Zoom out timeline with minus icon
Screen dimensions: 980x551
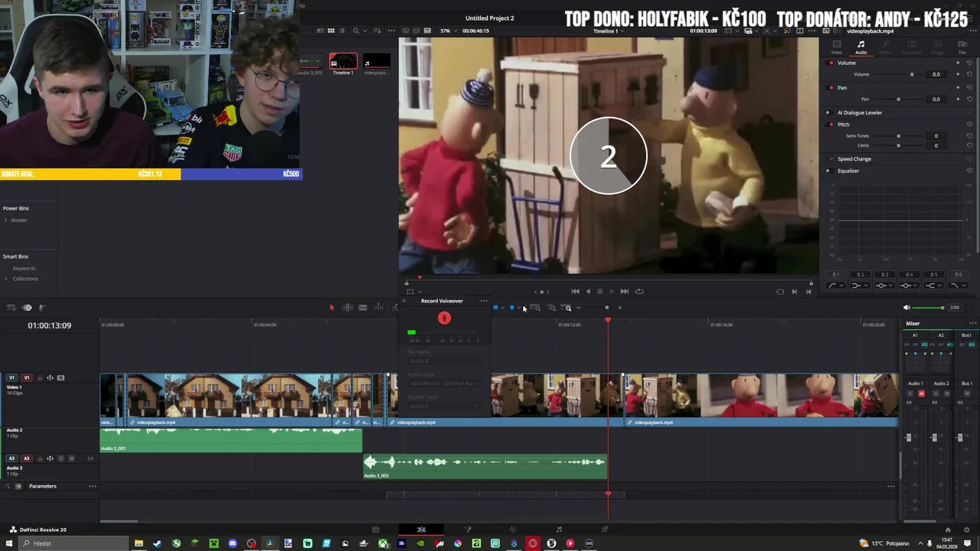(x=579, y=308)
